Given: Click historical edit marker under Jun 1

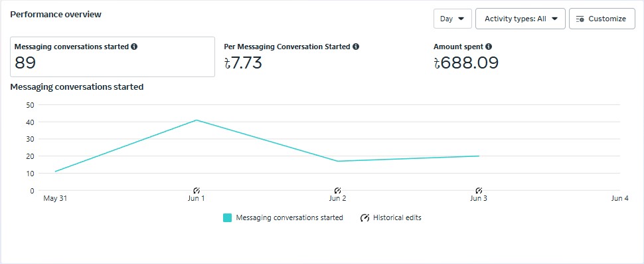Looking at the screenshot, I should click(x=197, y=190).
